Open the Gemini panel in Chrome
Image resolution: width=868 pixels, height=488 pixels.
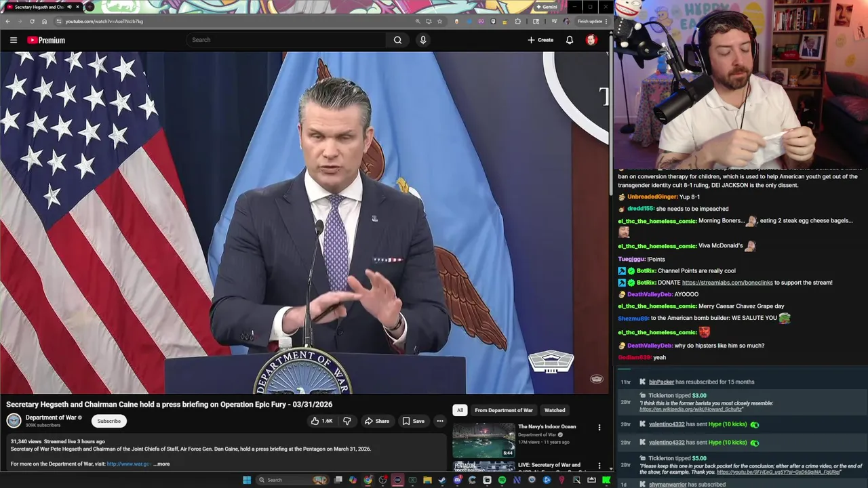(546, 7)
